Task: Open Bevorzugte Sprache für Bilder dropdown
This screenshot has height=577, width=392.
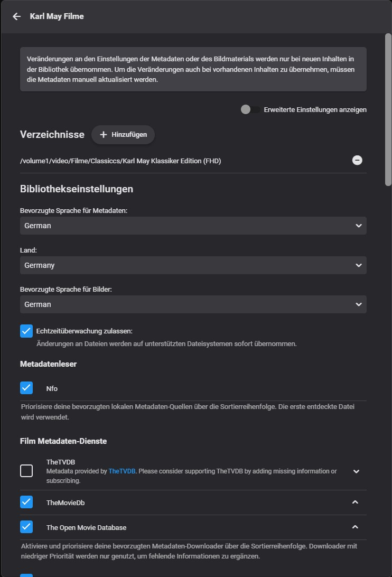Action: 193,304
